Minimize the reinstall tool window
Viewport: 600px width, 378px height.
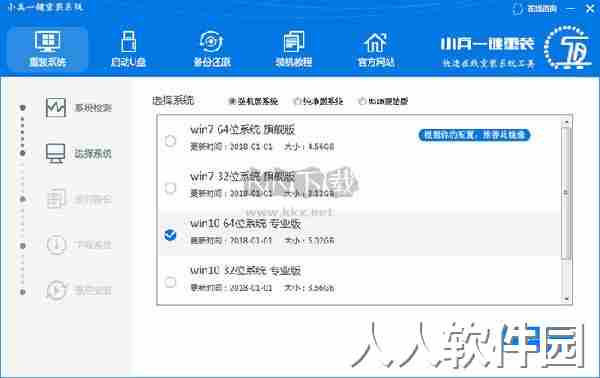point(571,9)
